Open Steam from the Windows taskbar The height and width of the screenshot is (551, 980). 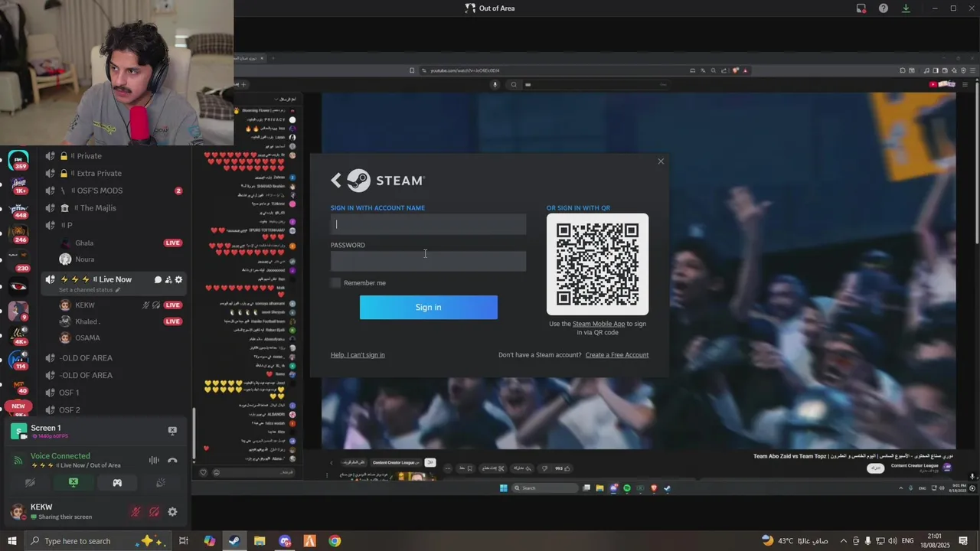234,541
